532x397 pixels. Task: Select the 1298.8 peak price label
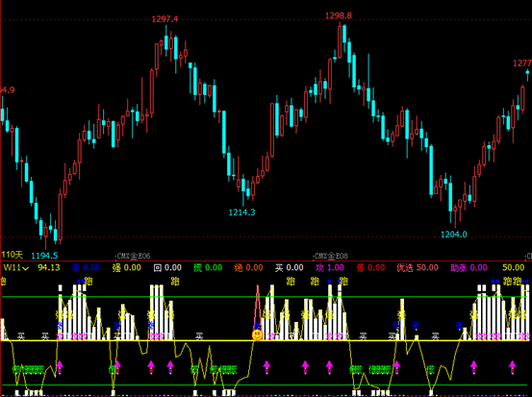339,15
